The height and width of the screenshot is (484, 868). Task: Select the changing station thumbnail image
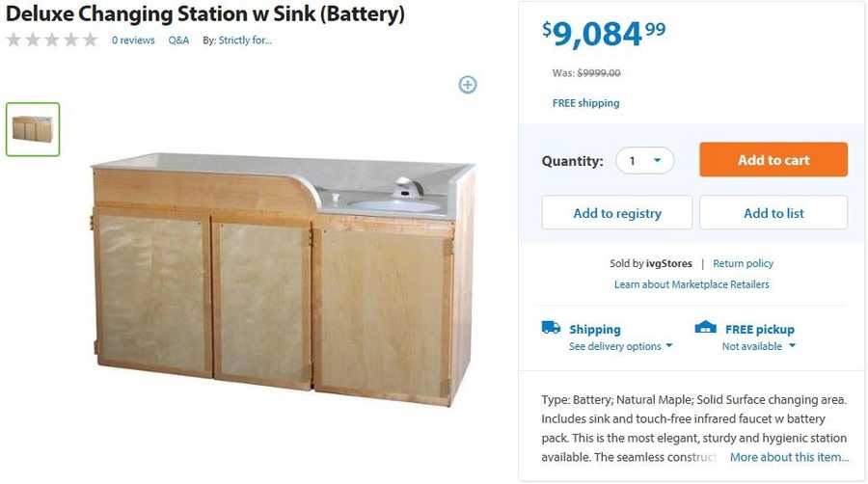[x=33, y=129]
